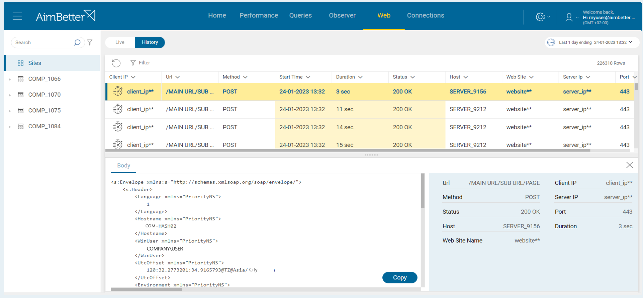The height and width of the screenshot is (298, 644).
Task: Click the refresh icon above the table
Action: (x=116, y=63)
